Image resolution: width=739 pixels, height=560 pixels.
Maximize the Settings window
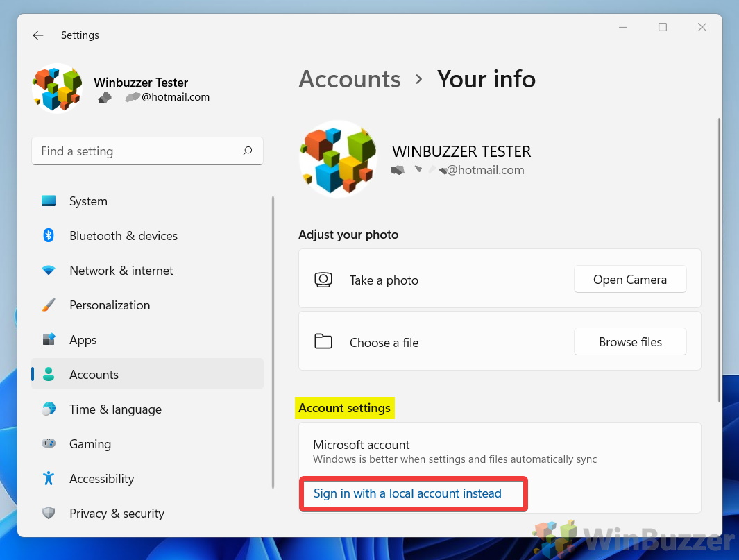[x=663, y=27]
